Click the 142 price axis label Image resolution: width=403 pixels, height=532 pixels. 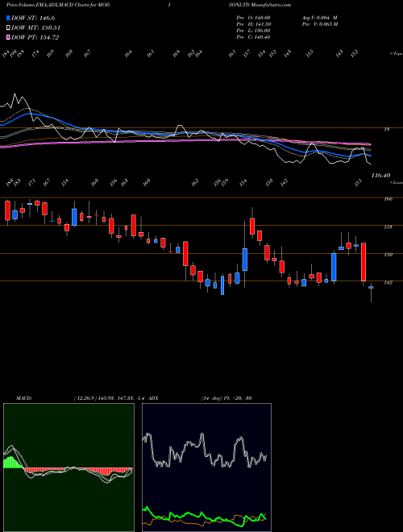click(388, 282)
